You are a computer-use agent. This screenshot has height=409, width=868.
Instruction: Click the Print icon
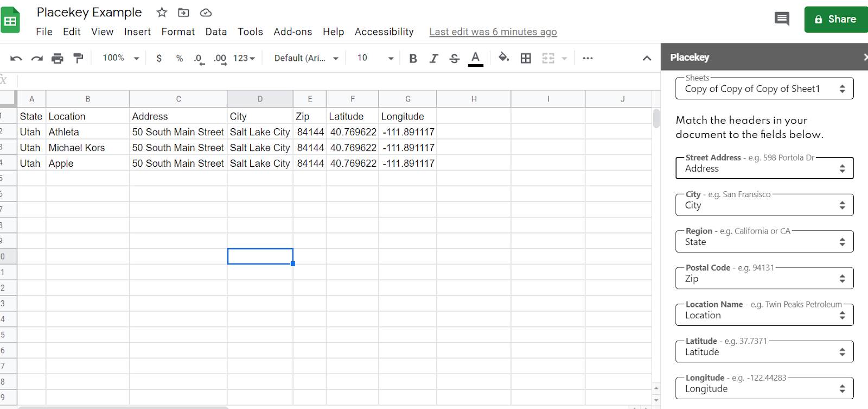click(57, 58)
